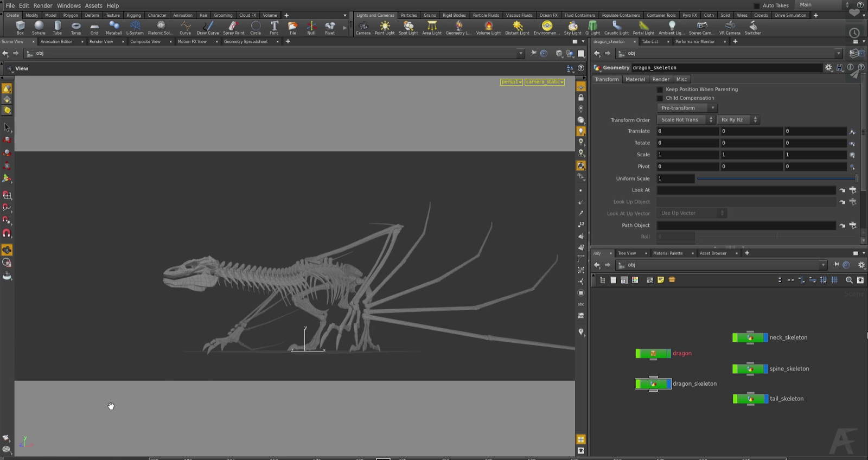Open the Pre-transform dropdown

coord(687,108)
